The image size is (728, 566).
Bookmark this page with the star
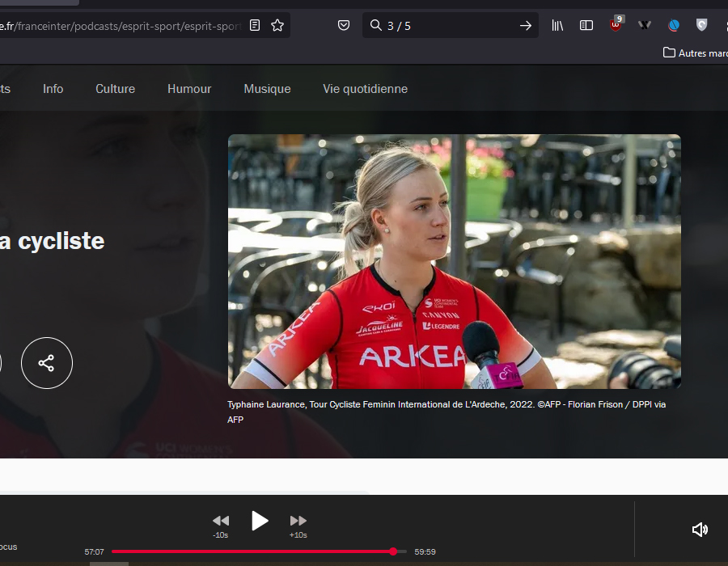click(x=277, y=25)
